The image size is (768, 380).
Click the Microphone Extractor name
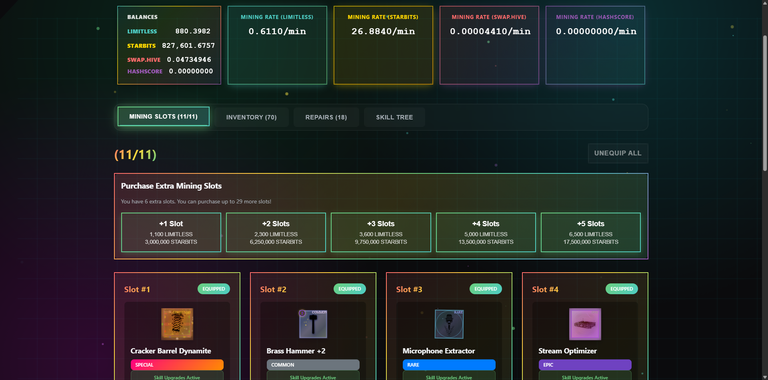(439, 351)
